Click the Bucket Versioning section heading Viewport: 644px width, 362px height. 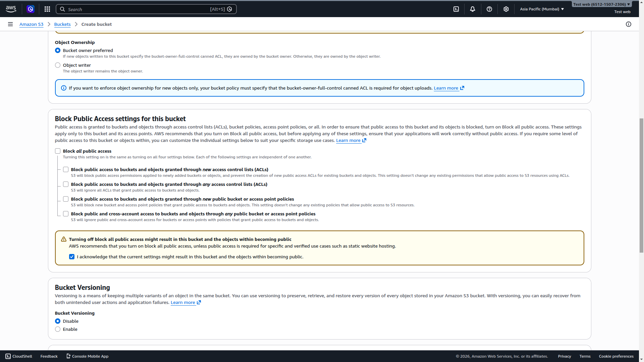[x=82, y=288]
